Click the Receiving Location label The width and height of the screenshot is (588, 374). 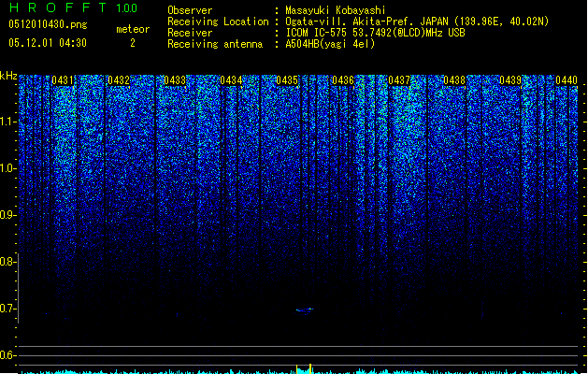[x=218, y=22]
